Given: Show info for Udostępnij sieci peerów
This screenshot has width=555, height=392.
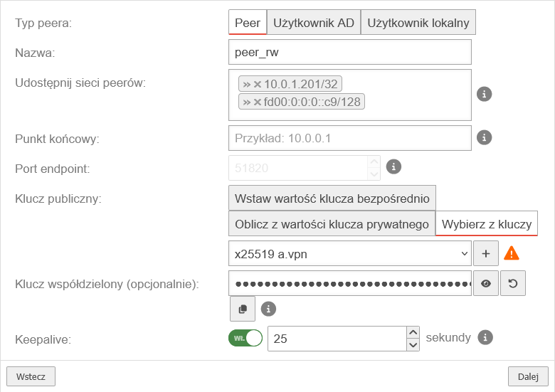Looking at the screenshot, I should pyautogui.click(x=485, y=94).
